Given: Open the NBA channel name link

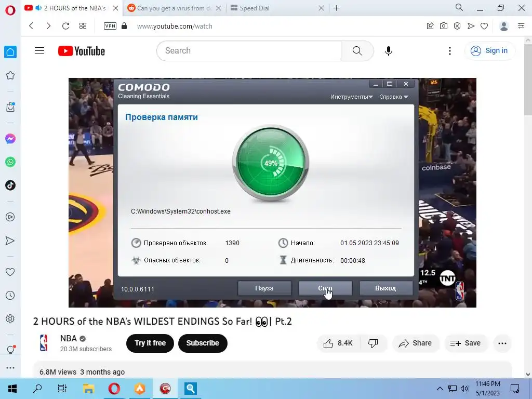Looking at the screenshot, I should point(69,338).
